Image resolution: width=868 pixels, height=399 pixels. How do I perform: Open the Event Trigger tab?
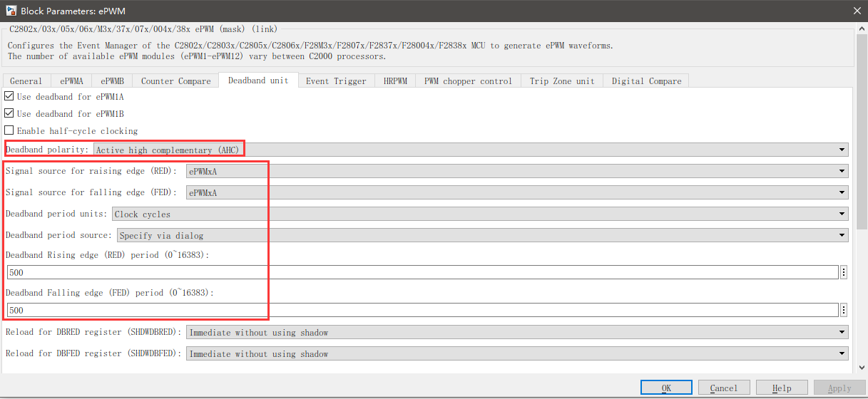[336, 81]
